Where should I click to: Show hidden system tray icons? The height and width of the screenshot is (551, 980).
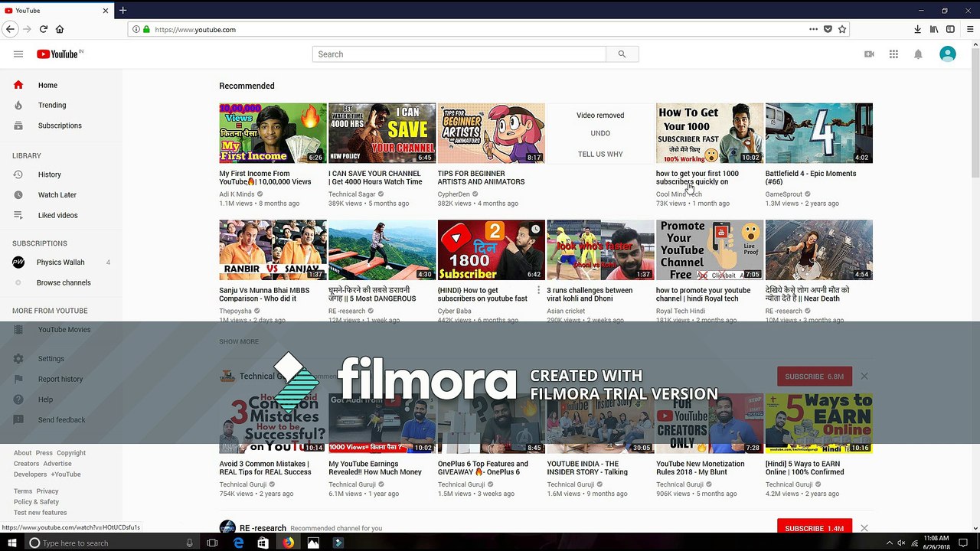tap(890, 543)
